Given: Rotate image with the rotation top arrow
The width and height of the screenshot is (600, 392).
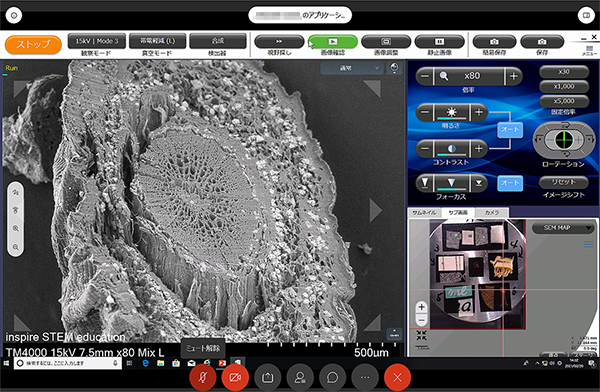Looking at the screenshot, I should pyautogui.click(x=566, y=125).
